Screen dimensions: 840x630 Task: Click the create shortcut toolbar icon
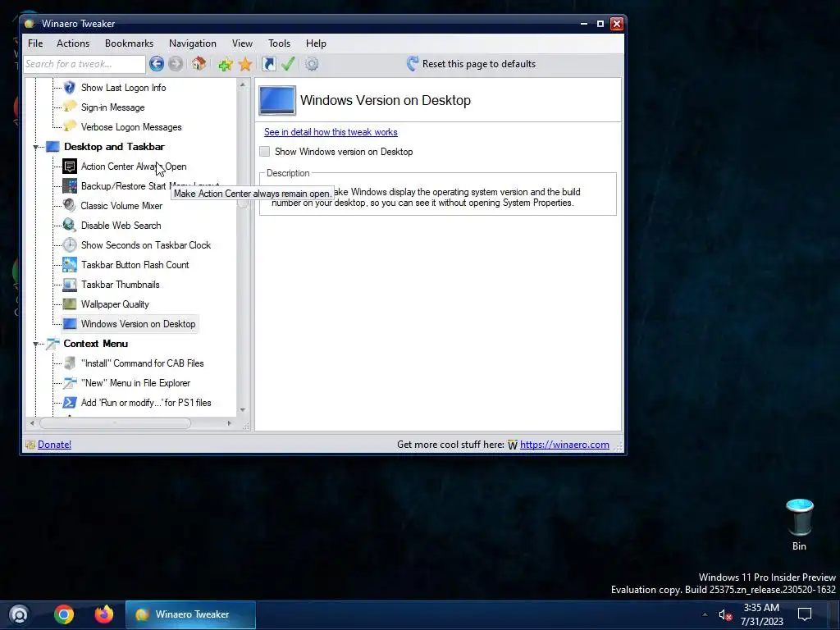click(x=269, y=64)
